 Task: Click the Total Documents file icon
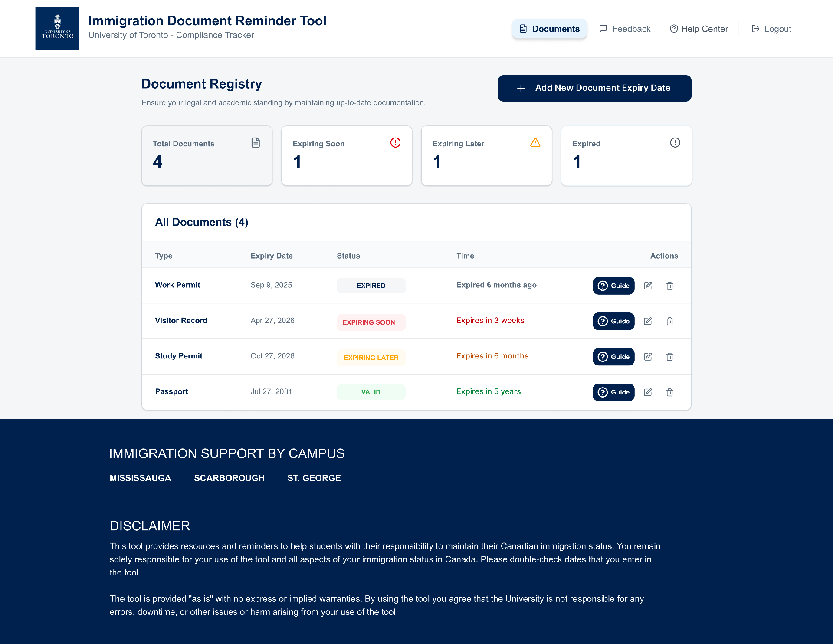click(256, 142)
